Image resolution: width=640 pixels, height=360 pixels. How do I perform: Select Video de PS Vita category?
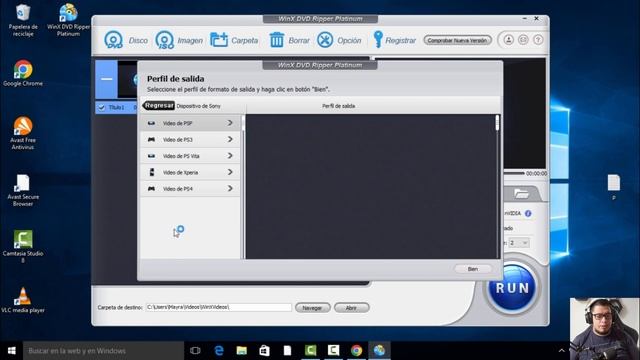pos(190,156)
